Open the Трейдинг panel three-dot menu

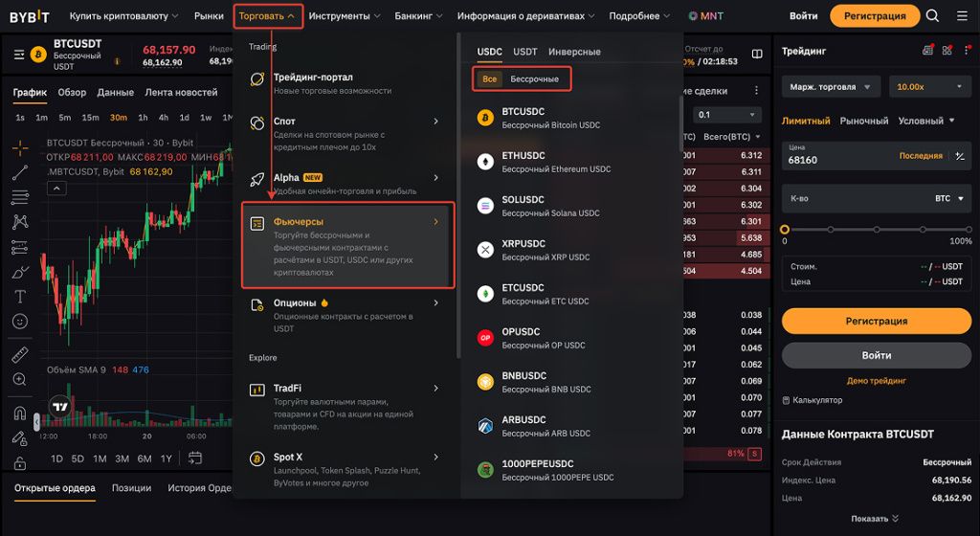967,50
